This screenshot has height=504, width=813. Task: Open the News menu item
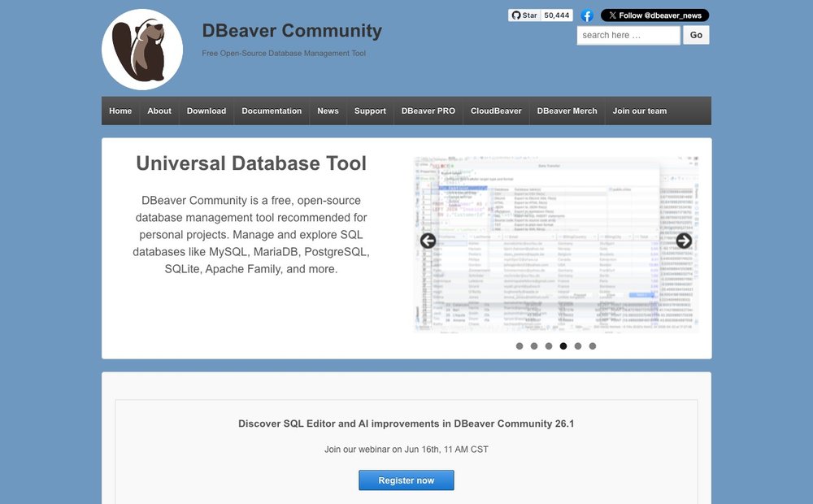coord(328,111)
